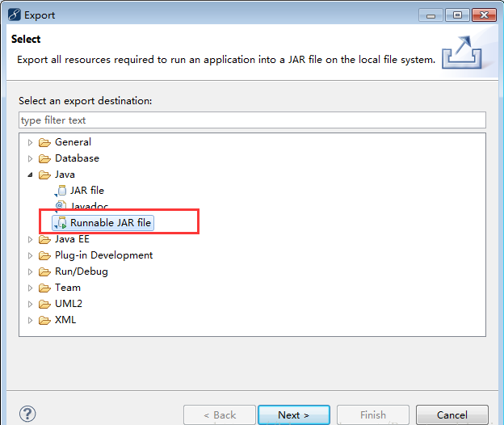Select the Run/Debug category label
Screen dimensions: 504x425
(x=82, y=271)
